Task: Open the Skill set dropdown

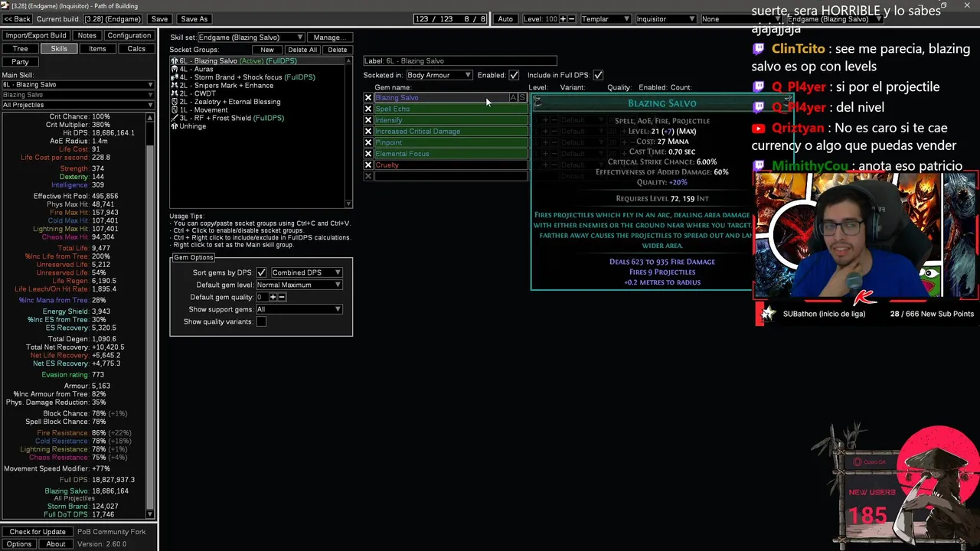Action: tap(251, 37)
